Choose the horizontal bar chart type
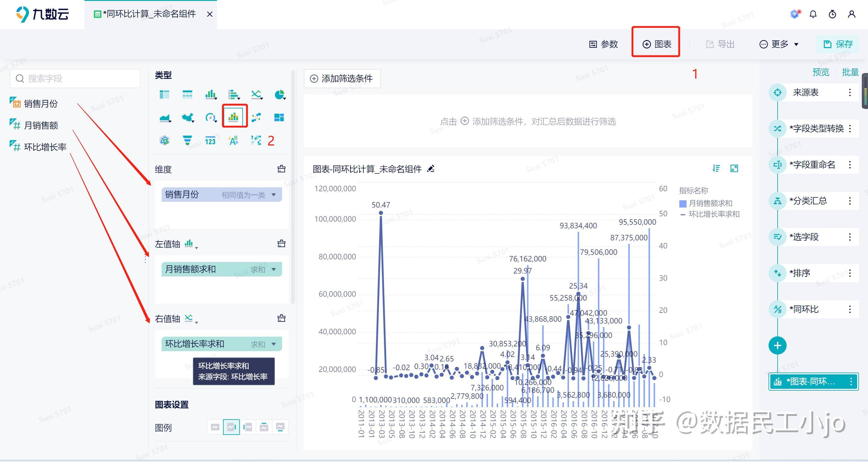Image resolution: width=868 pixels, height=462 pixels. click(234, 95)
